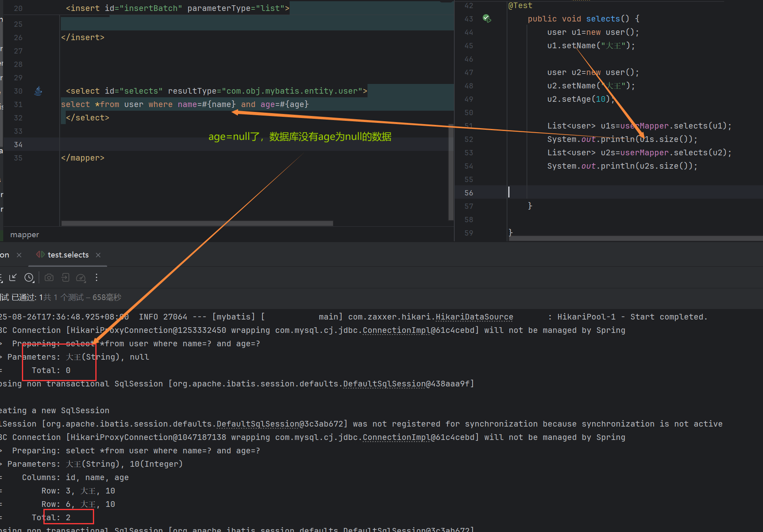The height and width of the screenshot is (532, 763).
Task: Click line number 34 in XML gutter
Action: pyautogui.click(x=18, y=145)
